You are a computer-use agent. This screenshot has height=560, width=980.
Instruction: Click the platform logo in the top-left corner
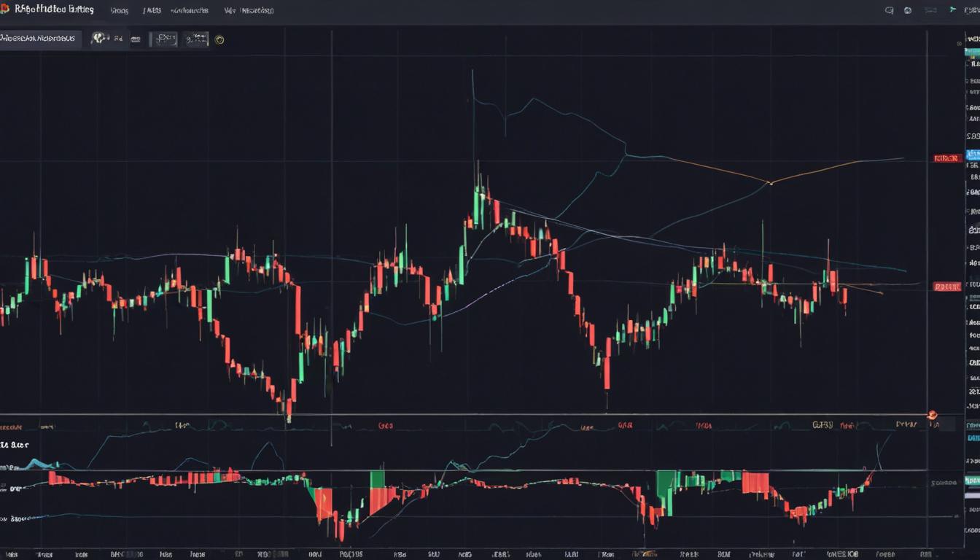(x=7, y=9)
